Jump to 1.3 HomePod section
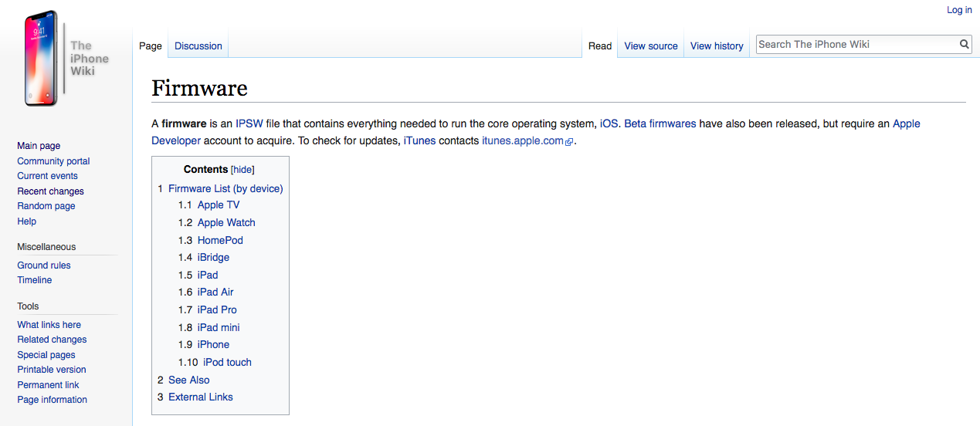 210,240
